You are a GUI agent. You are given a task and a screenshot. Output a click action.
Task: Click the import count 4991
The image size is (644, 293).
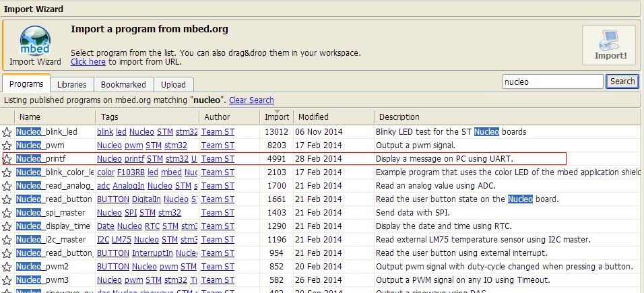(x=276, y=158)
